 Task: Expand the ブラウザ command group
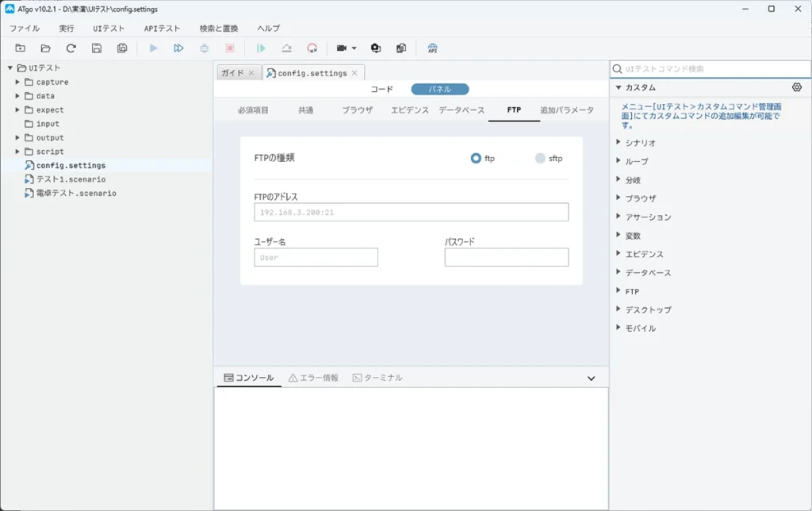point(619,198)
